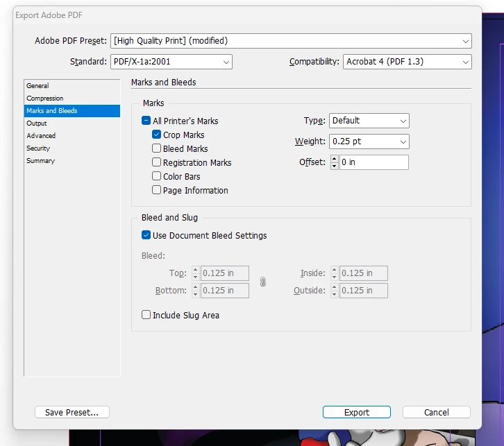The image size is (504, 446).
Task: Increase Top bleed with up arrow
Action: 196,270
